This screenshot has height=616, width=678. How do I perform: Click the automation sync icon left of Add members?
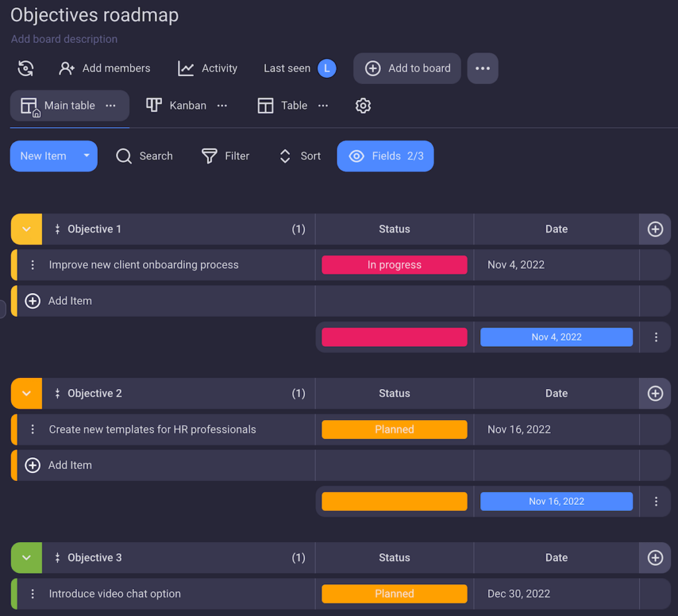pyautogui.click(x=26, y=68)
